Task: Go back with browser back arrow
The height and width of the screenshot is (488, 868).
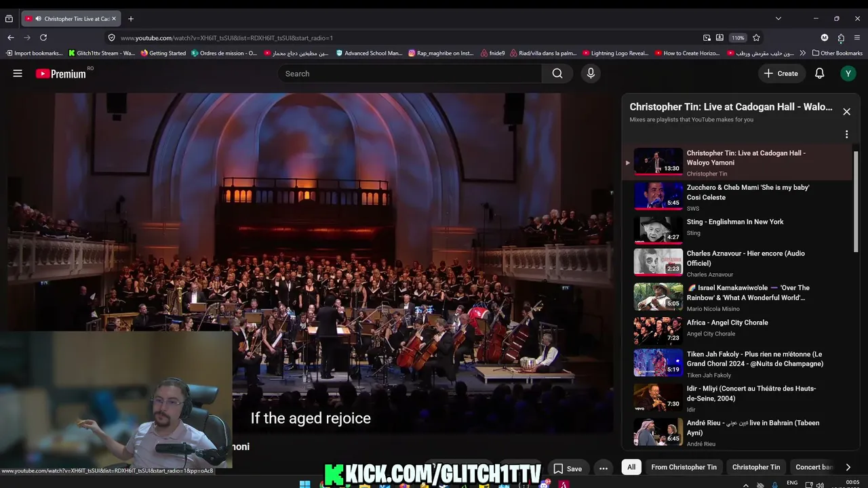Action: coord(11,38)
